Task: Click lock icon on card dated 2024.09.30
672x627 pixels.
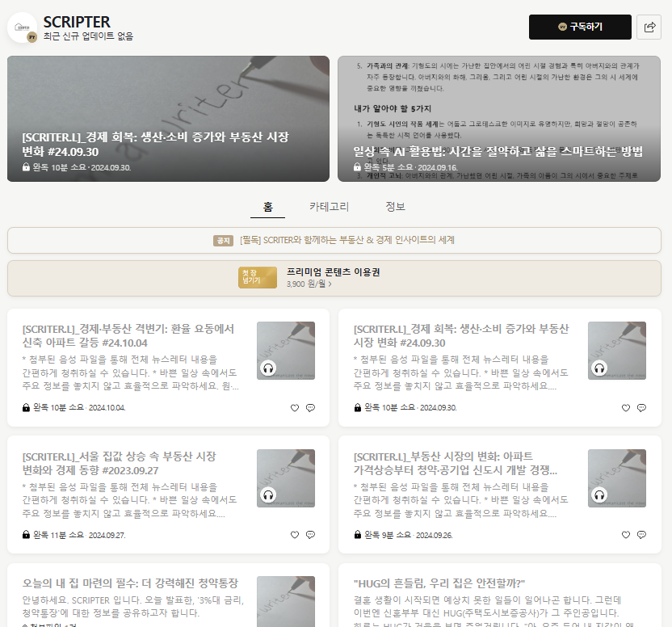Action: 358,407
